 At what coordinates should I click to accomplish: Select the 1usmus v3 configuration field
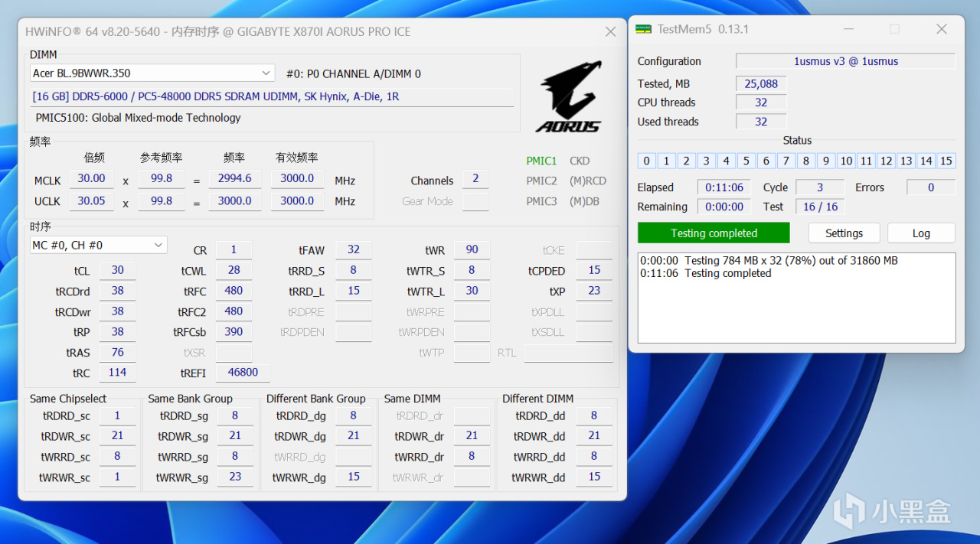coord(845,61)
